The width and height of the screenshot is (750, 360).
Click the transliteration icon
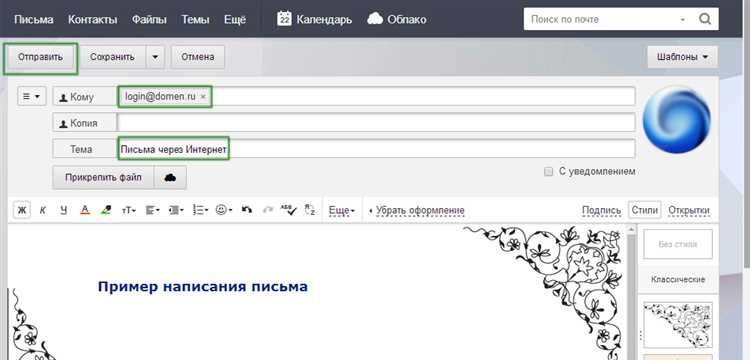(310, 210)
